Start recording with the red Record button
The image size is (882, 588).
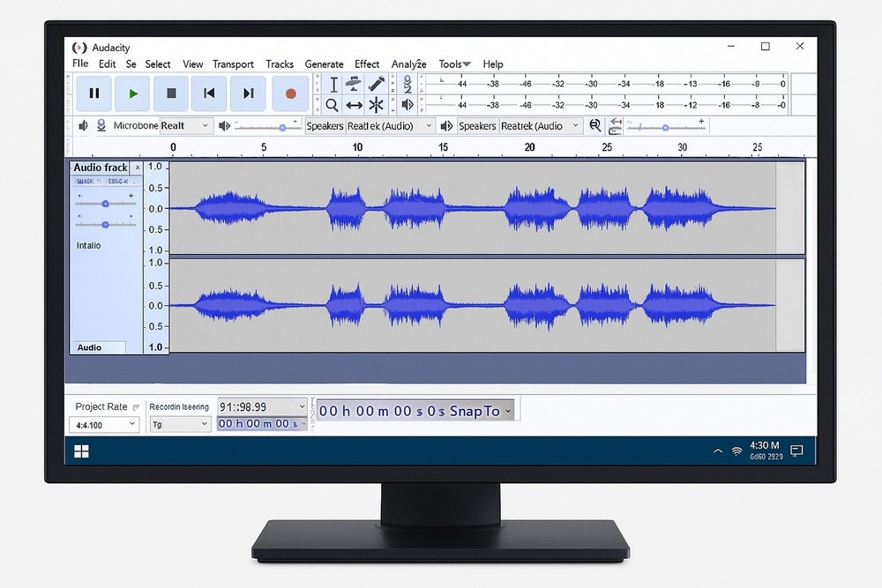click(x=290, y=93)
